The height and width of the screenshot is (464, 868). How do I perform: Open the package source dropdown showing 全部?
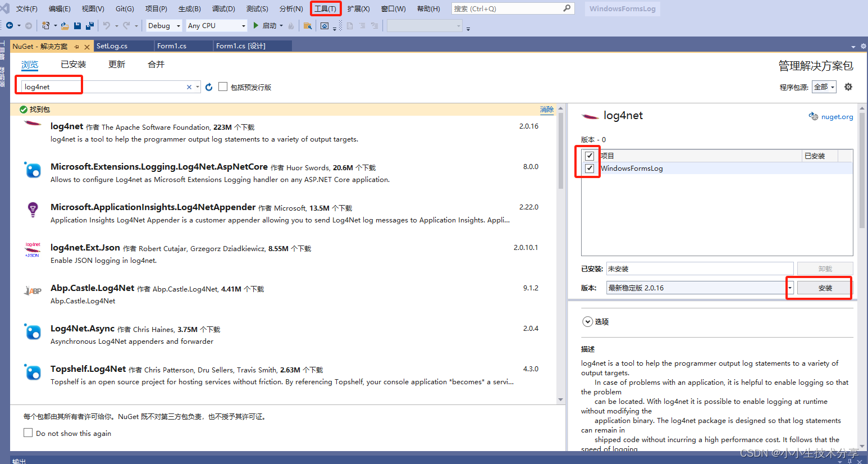[x=824, y=87]
